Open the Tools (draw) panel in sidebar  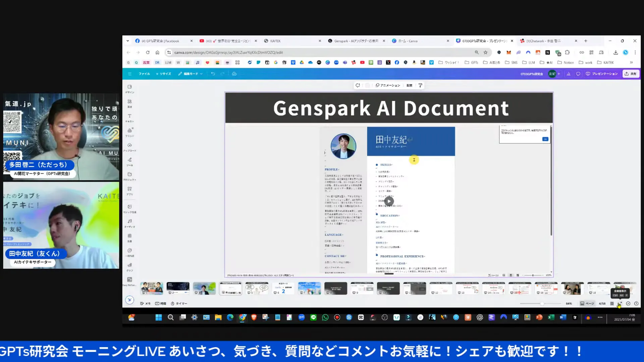(x=130, y=162)
